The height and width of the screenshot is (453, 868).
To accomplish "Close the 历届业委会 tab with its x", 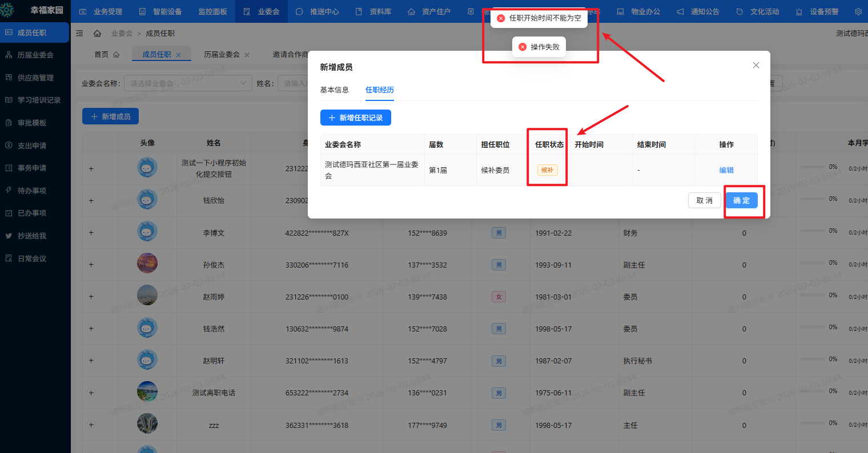I will coord(247,55).
